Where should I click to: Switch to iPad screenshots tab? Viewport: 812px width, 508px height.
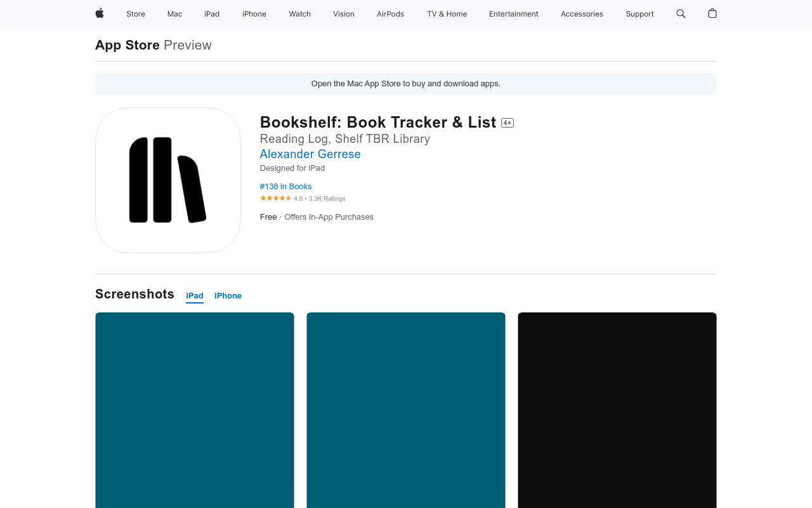195,296
